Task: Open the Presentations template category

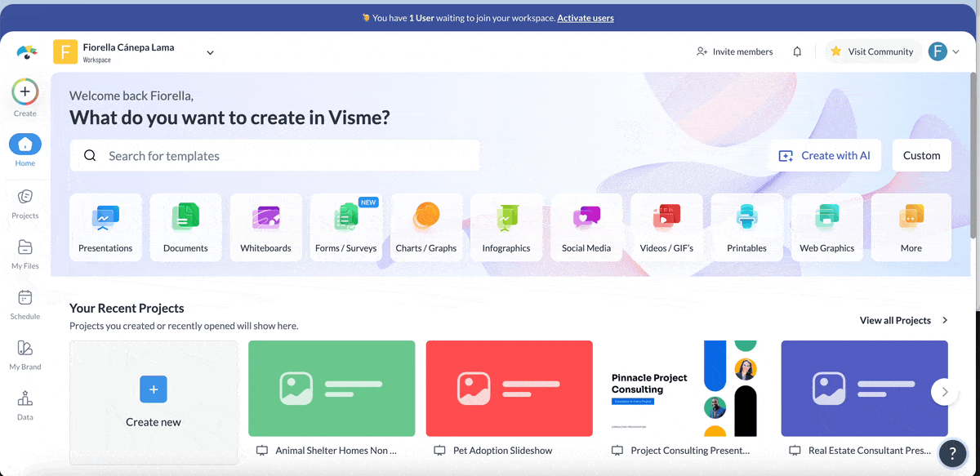Action: tap(105, 227)
